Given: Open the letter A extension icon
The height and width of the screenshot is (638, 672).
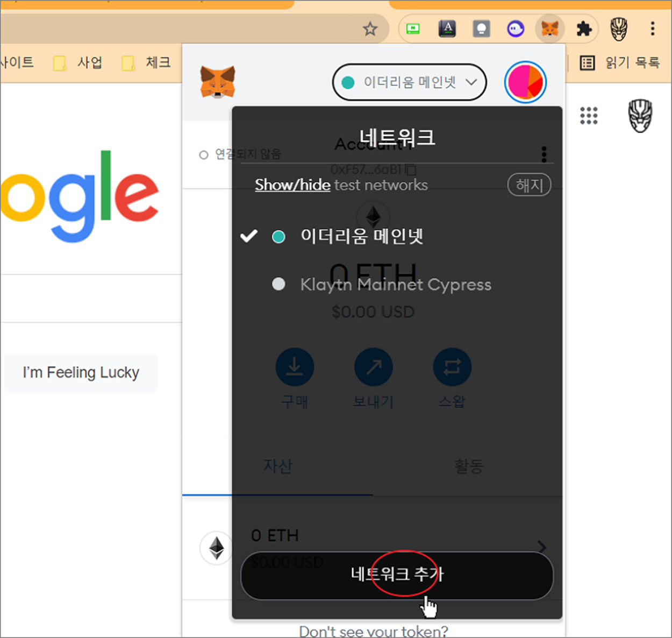Looking at the screenshot, I should point(447,29).
